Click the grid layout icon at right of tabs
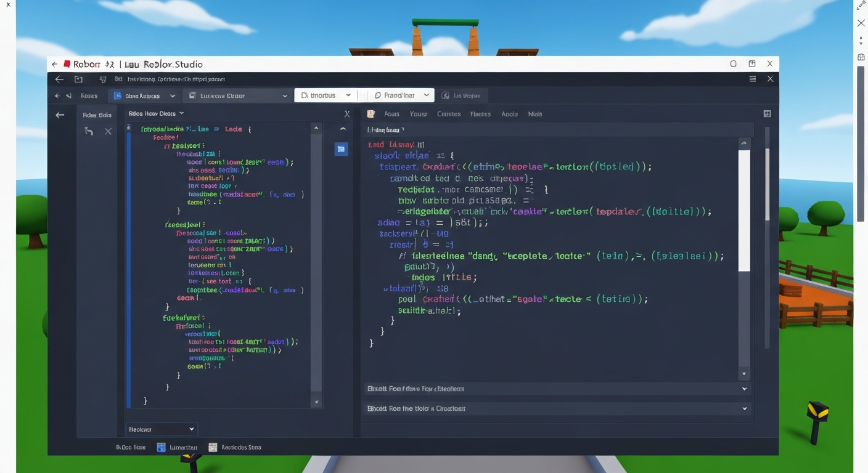This screenshot has height=473, width=868. click(x=767, y=114)
